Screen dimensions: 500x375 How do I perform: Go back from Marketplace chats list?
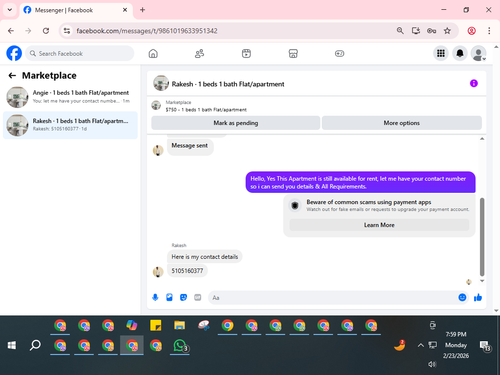coord(12,76)
